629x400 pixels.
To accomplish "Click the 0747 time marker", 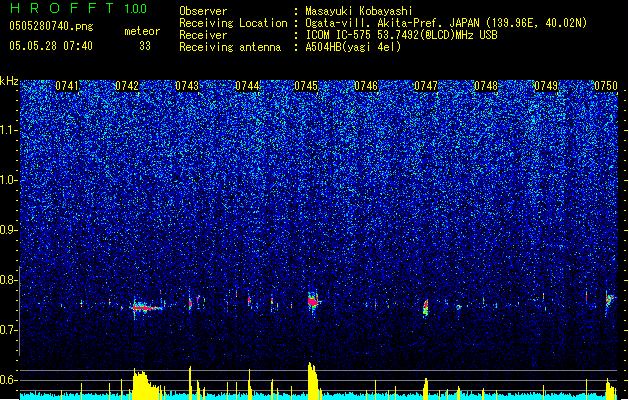I will click(x=426, y=86).
